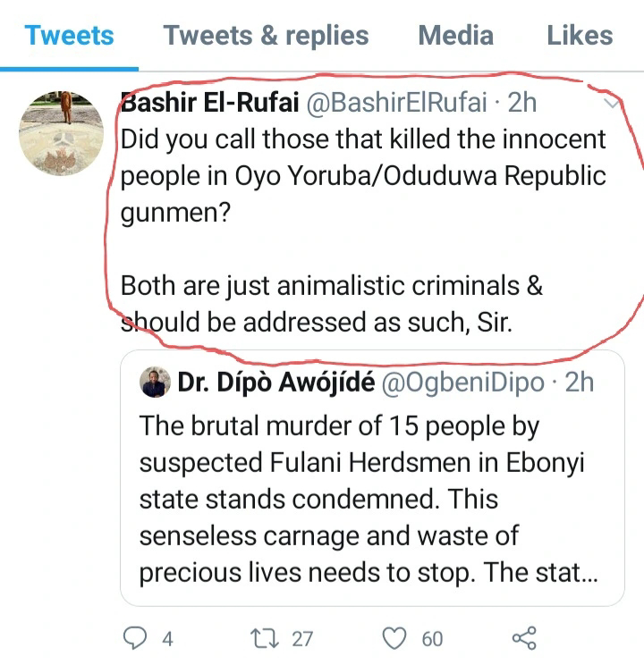Viewport: 644px width, 665px height.
Task: Open Dr. Dípò Awójídé's name link
Action: point(275,383)
